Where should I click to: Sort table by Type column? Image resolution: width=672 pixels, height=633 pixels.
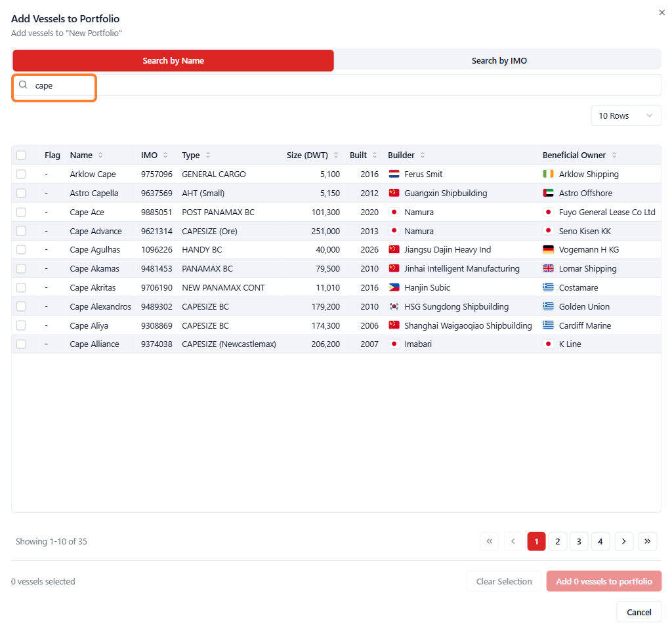pos(208,155)
